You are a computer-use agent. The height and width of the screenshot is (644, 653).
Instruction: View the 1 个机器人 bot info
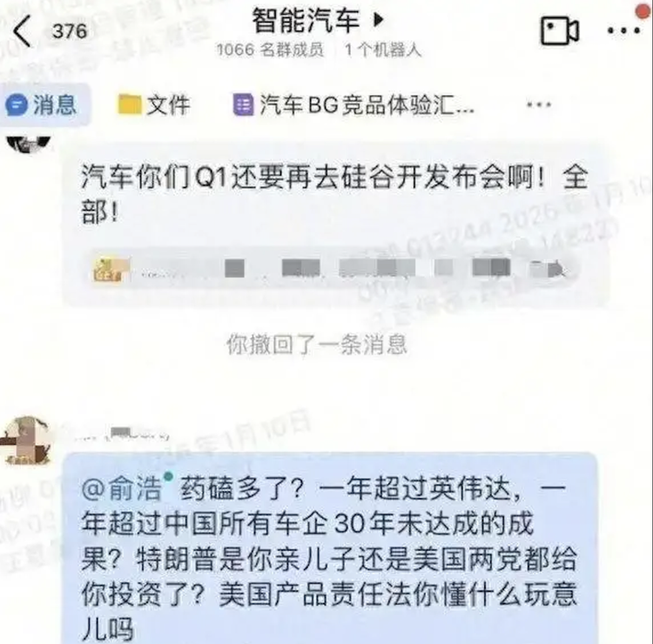tap(383, 50)
